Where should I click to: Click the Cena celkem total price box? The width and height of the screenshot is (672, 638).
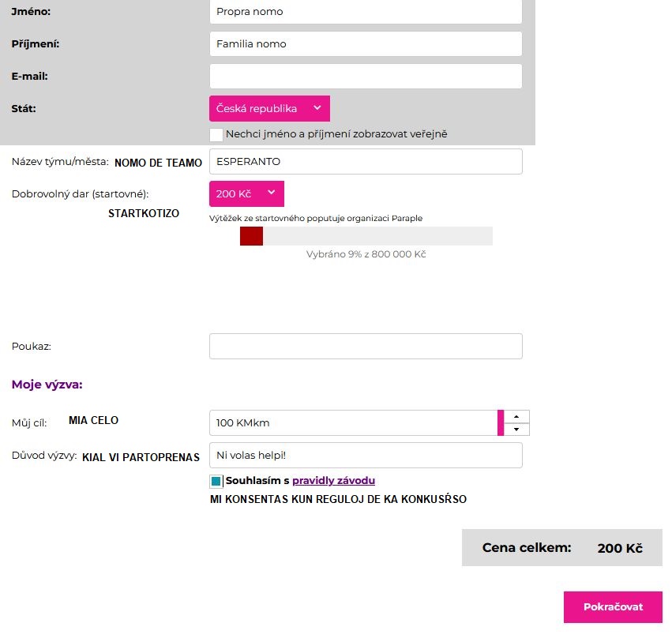coord(561,548)
